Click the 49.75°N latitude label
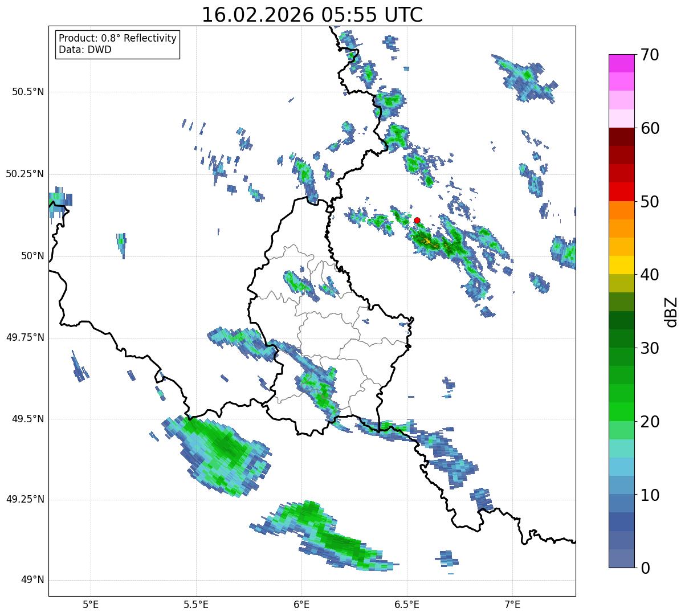This screenshot has height=616, width=685. click(x=25, y=337)
